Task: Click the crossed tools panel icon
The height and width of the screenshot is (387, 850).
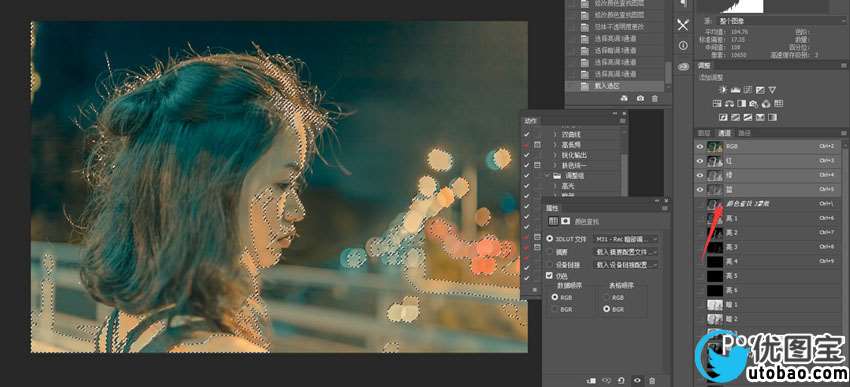Action: coord(683,25)
